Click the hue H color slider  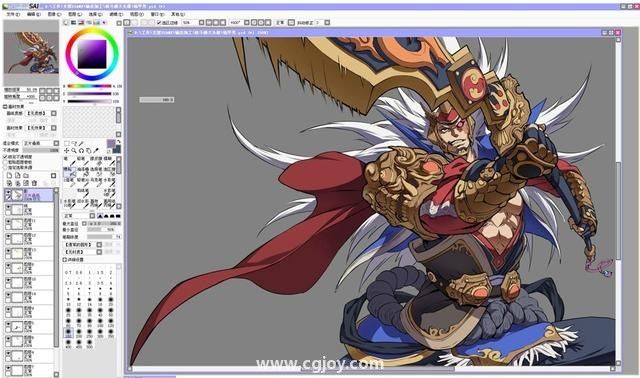[x=89, y=86]
